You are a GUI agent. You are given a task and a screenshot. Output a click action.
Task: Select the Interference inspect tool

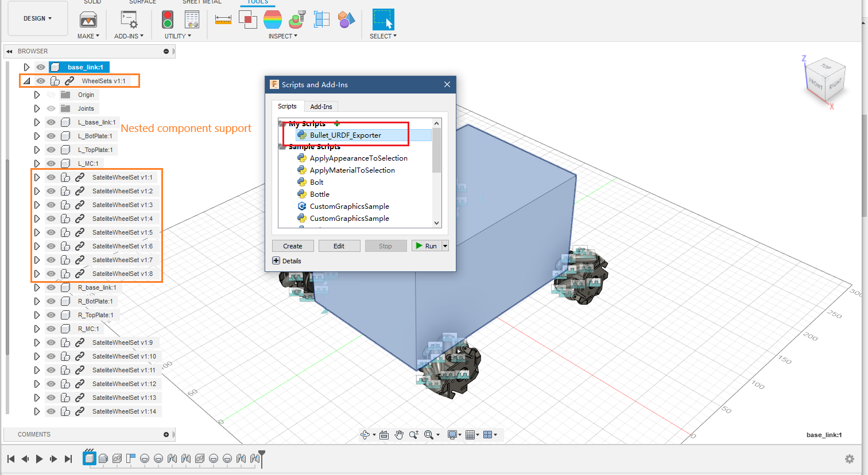pyautogui.click(x=248, y=20)
